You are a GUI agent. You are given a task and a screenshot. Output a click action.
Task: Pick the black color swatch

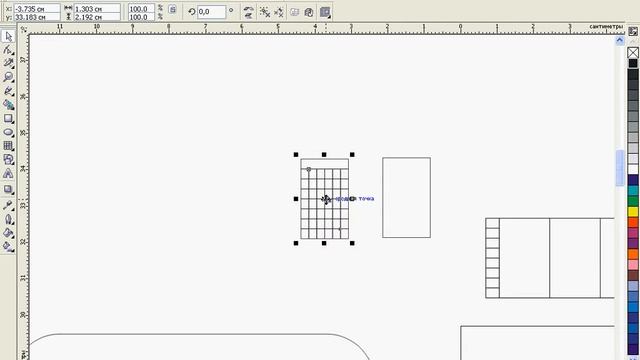pyautogui.click(x=633, y=63)
